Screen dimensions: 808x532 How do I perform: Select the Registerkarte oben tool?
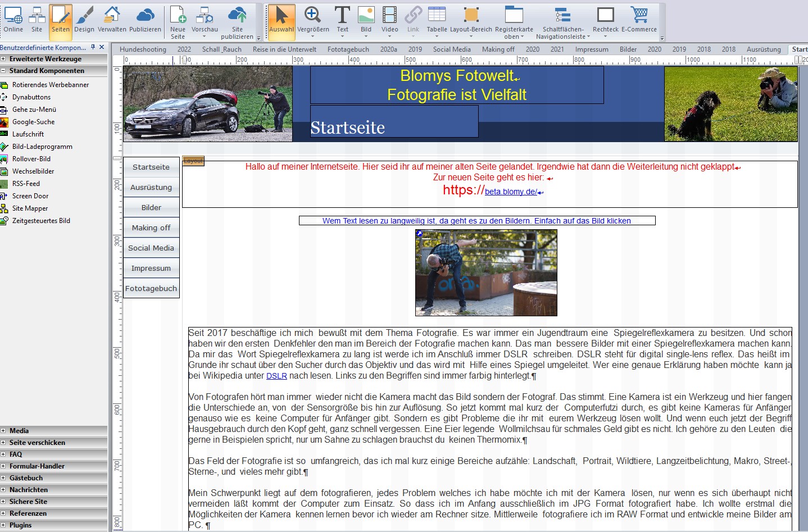(514, 22)
